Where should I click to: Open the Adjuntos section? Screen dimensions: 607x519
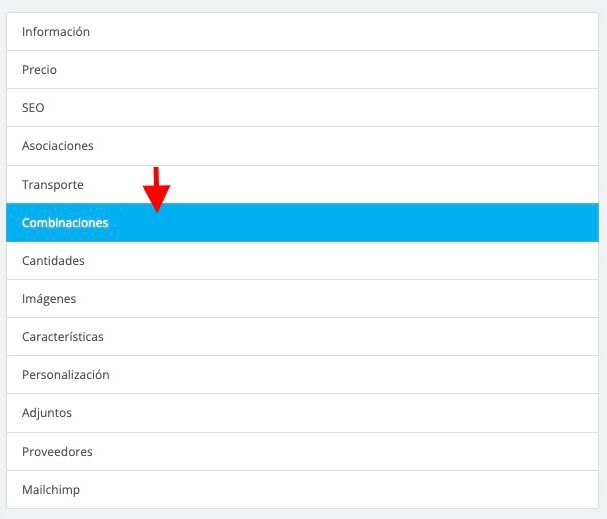click(302, 413)
